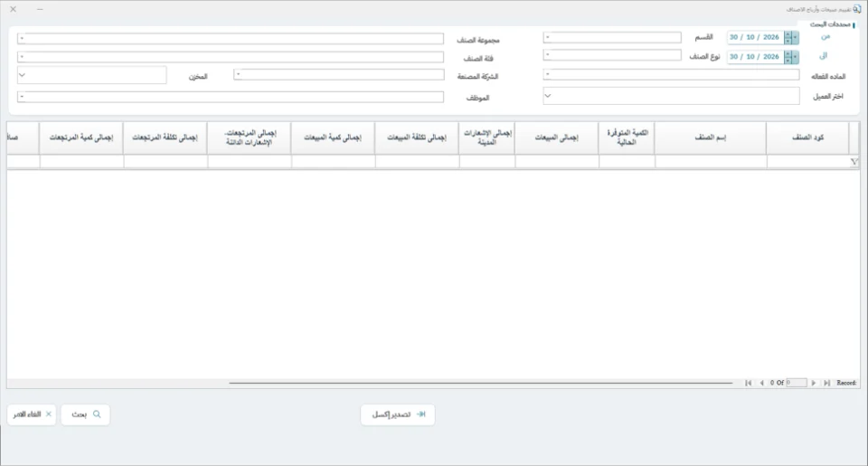Jump to last record in the pager

pos(826,383)
